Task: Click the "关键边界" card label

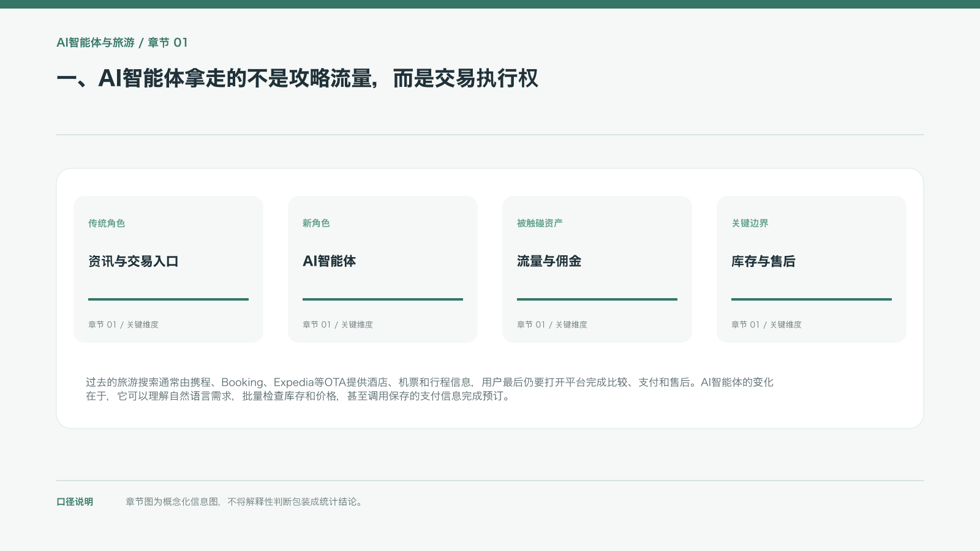Action: coord(750,223)
